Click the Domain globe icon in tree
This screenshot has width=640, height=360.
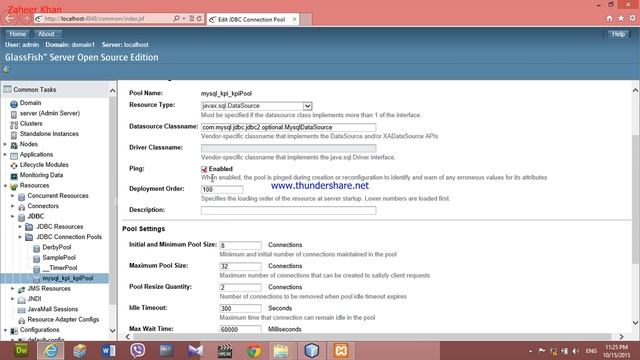pyautogui.click(x=14, y=104)
